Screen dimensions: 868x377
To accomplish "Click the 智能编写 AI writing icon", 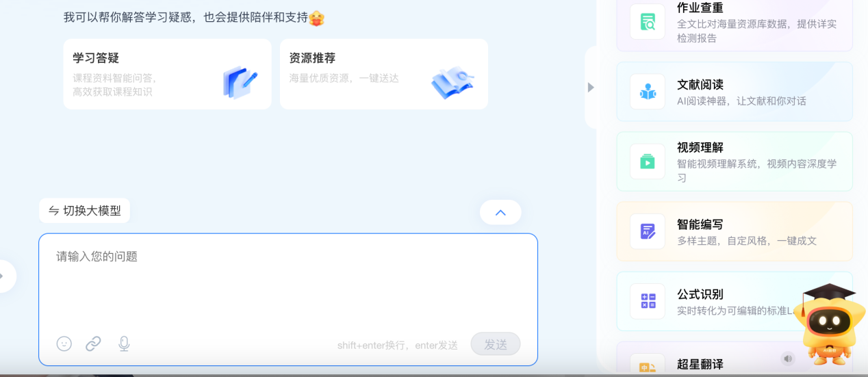I will coord(648,231).
